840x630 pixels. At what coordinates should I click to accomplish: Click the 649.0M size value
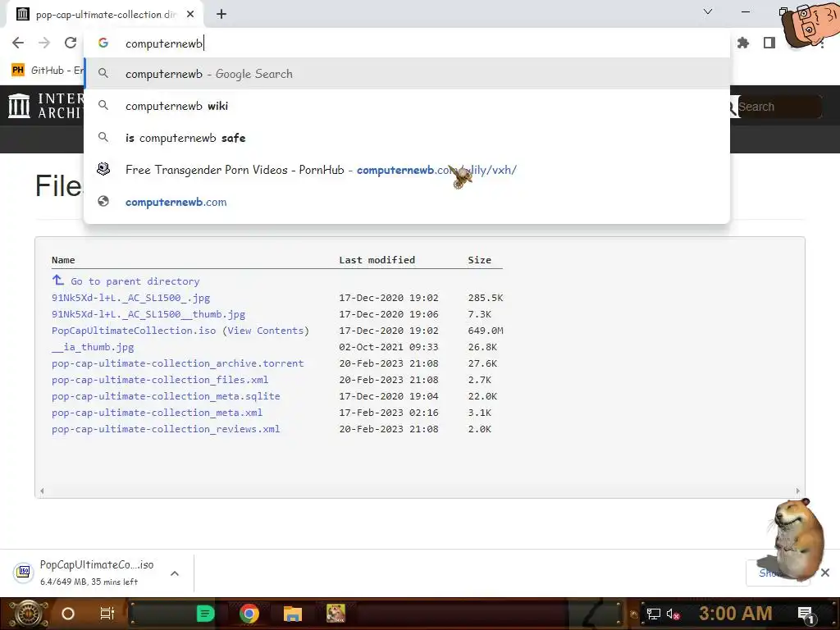(486, 331)
